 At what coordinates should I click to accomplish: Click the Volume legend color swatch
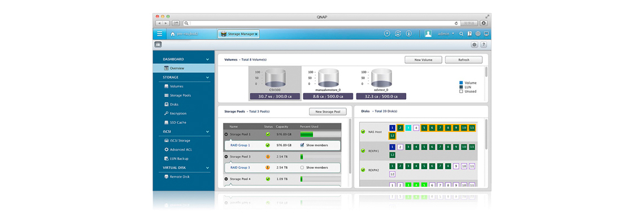point(461,83)
